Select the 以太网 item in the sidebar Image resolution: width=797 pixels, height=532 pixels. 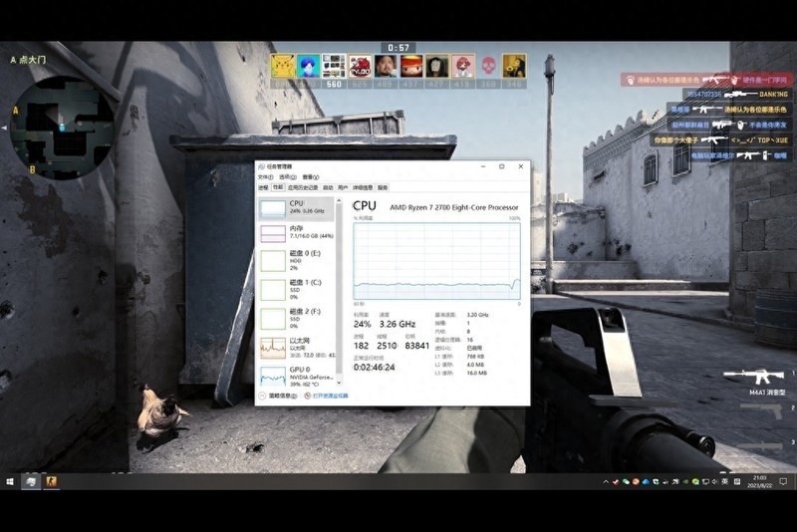pyautogui.click(x=296, y=348)
